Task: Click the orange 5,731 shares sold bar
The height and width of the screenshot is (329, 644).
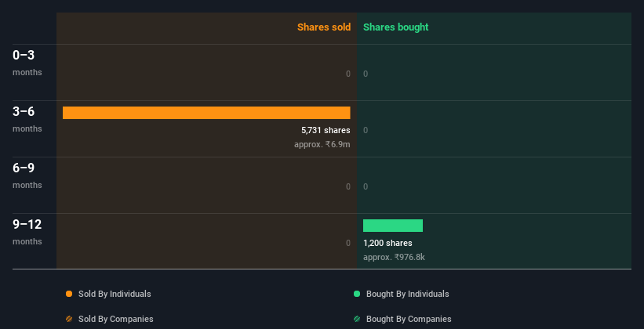Action: click(206, 113)
